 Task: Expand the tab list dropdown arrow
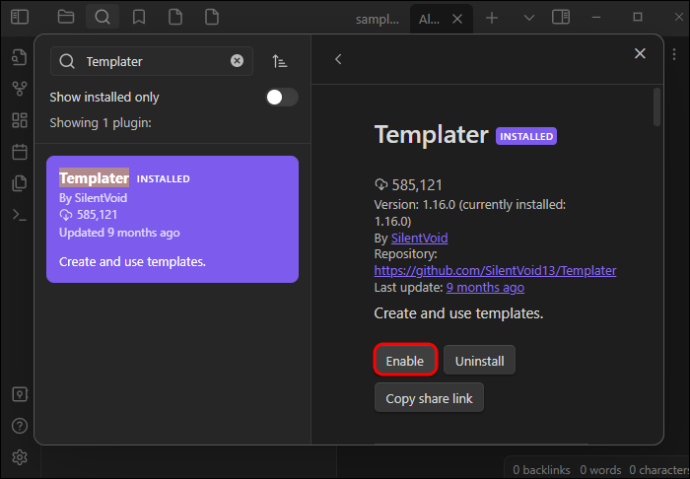[529, 18]
